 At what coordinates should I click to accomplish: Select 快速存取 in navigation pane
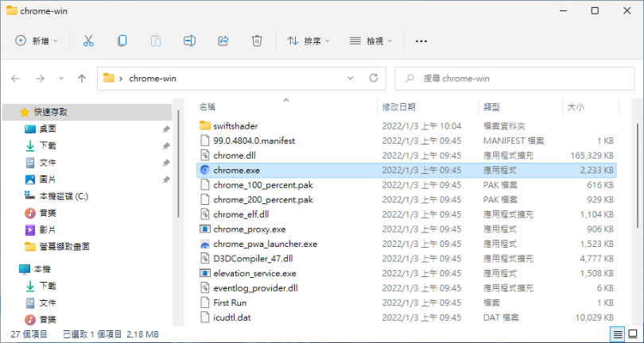pyautogui.click(x=87, y=112)
